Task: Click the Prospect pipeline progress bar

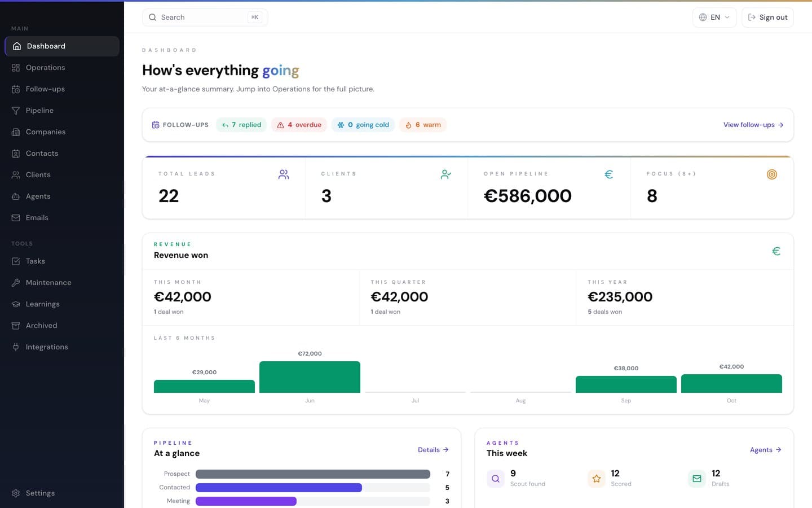Action: tap(313, 474)
